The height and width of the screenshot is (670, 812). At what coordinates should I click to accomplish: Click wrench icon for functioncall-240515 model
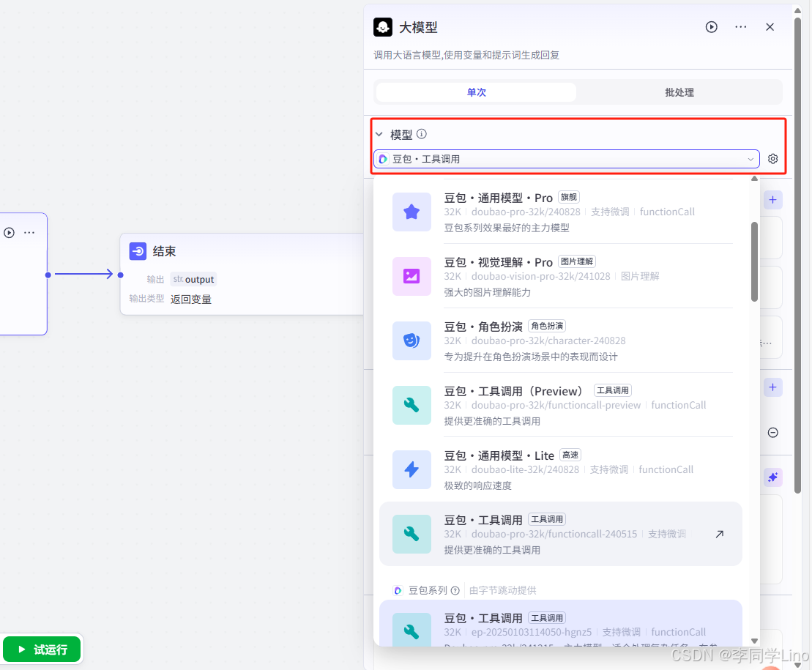point(411,534)
